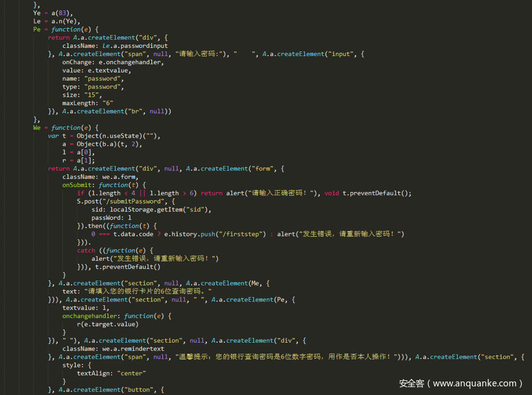Click the "Ye = a(83)" assignment line
The width and height of the screenshot is (532, 395).
[54, 13]
